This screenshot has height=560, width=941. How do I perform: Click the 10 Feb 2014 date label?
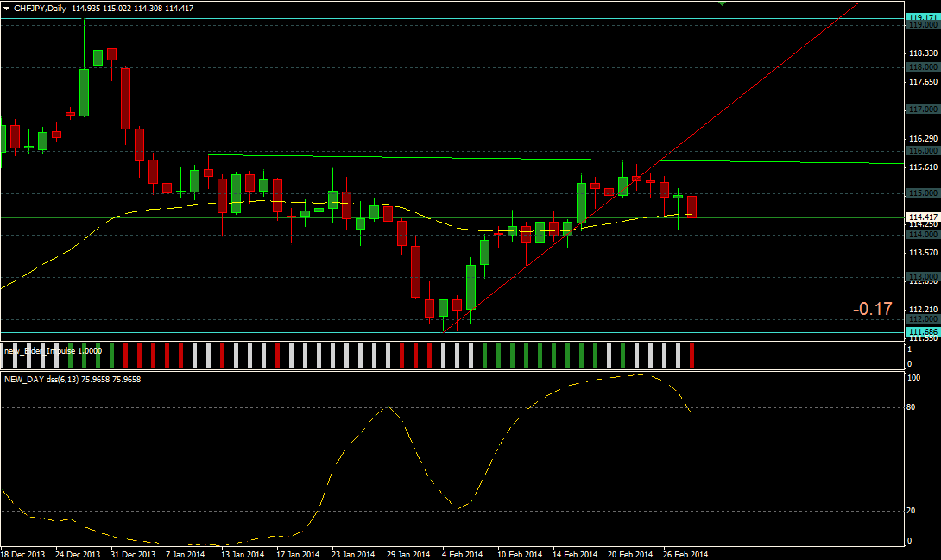(520, 554)
